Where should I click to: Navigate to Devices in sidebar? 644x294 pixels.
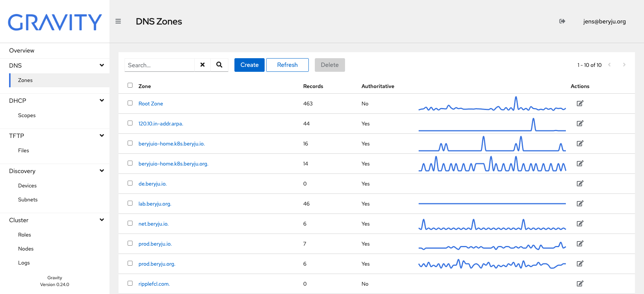(x=27, y=186)
